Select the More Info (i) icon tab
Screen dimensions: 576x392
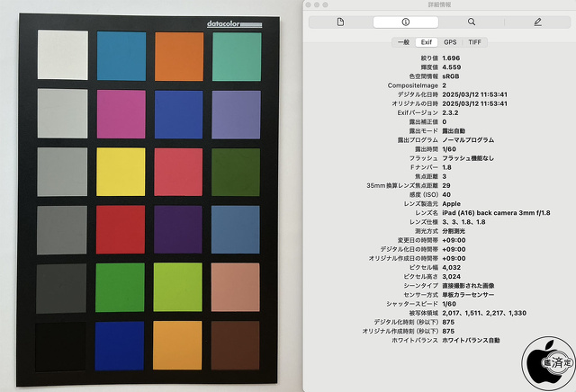[405, 21]
